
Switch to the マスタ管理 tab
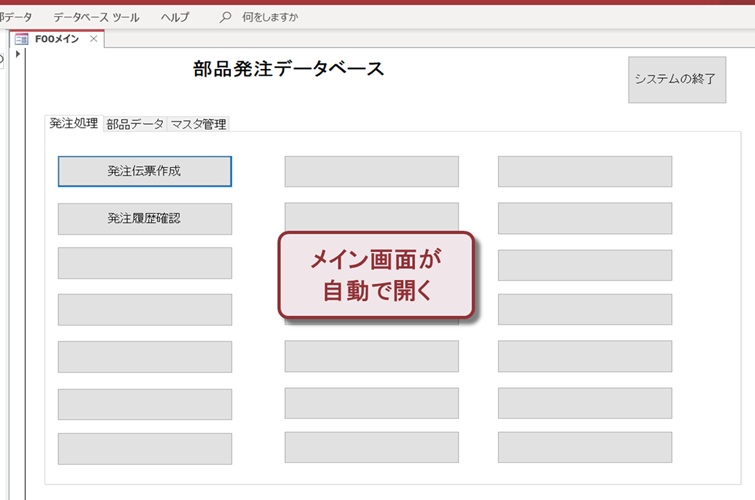coord(198,125)
